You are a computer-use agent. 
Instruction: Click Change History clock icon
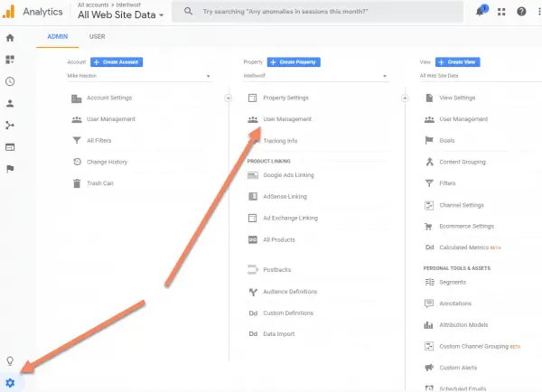point(77,162)
